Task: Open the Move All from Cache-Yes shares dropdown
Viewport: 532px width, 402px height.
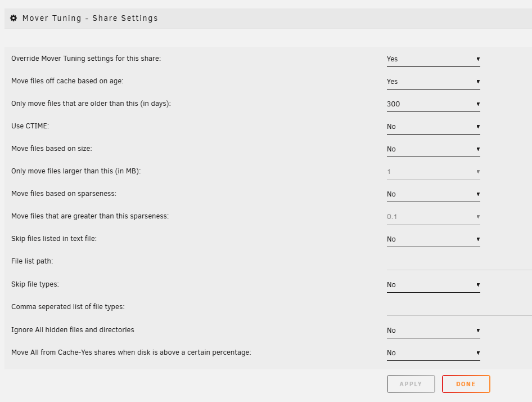Action: 433,352
